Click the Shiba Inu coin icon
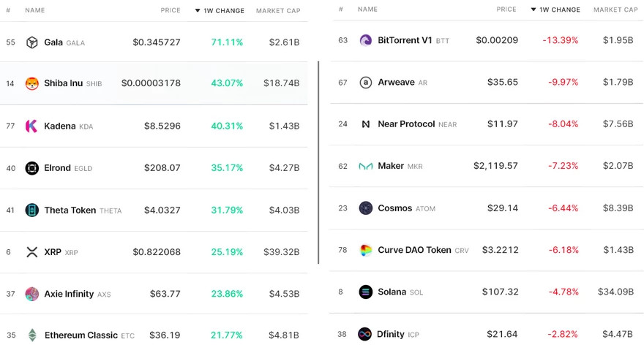Image resolution: width=644 pixels, height=353 pixels. point(31,83)
